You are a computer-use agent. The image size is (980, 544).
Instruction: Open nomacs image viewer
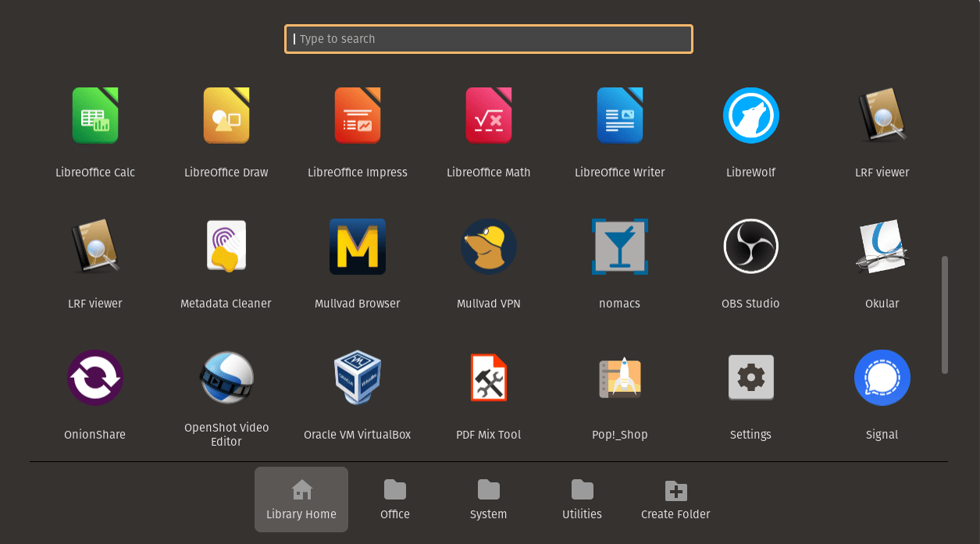tap(620, 247)
